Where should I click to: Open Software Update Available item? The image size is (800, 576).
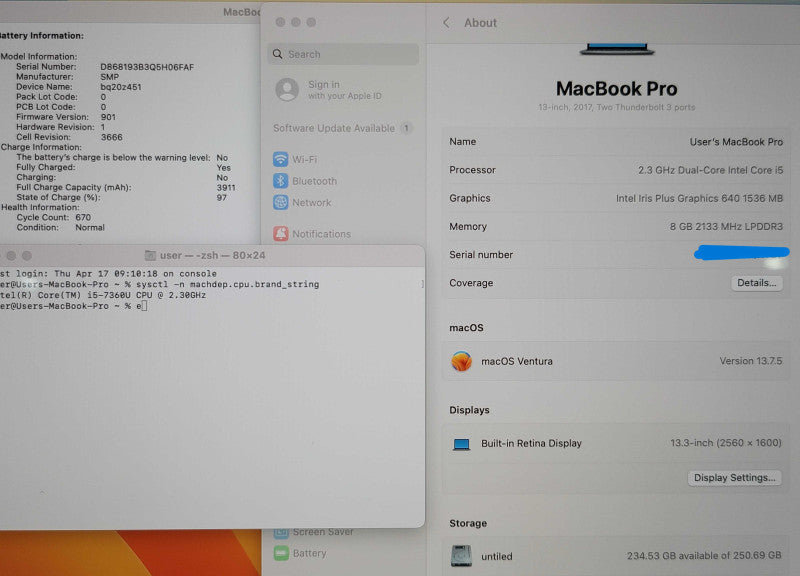[x=342, y=128]
